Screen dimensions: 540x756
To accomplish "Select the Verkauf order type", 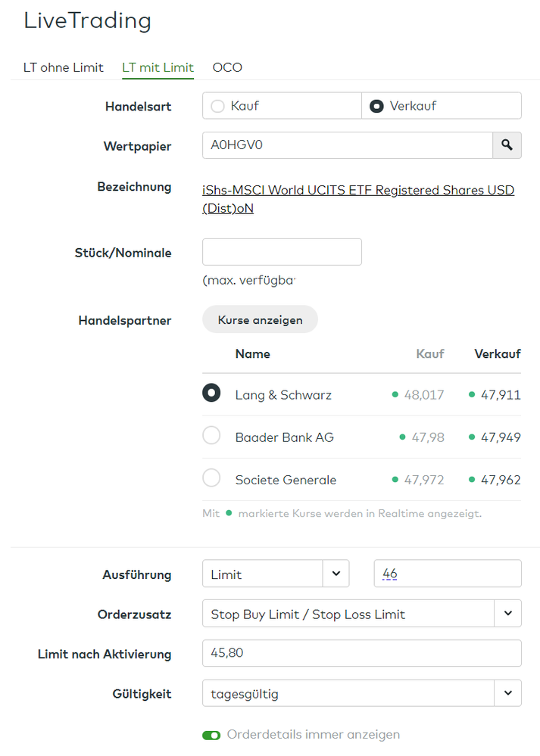I will (x=376, y=105).
